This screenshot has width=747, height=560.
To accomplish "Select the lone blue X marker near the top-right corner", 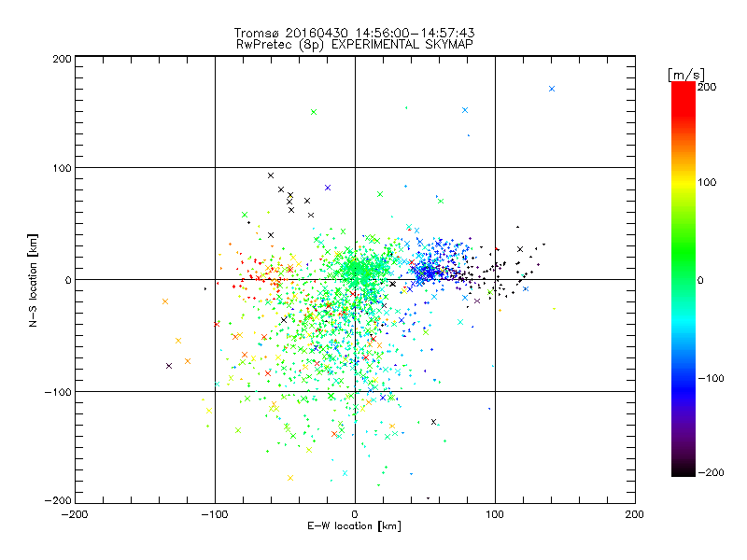I will pyautogui.click(x=552, y=89).
